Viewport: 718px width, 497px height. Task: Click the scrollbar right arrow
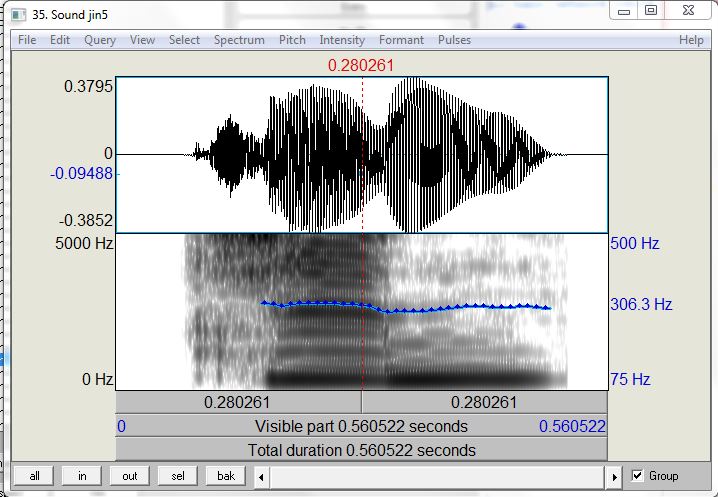coord(614,477)
